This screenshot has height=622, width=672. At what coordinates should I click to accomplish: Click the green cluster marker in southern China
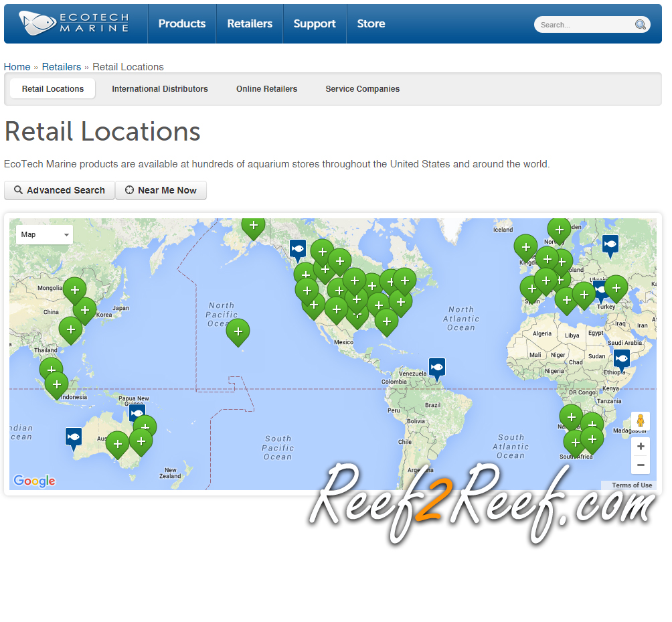(71, 331)
